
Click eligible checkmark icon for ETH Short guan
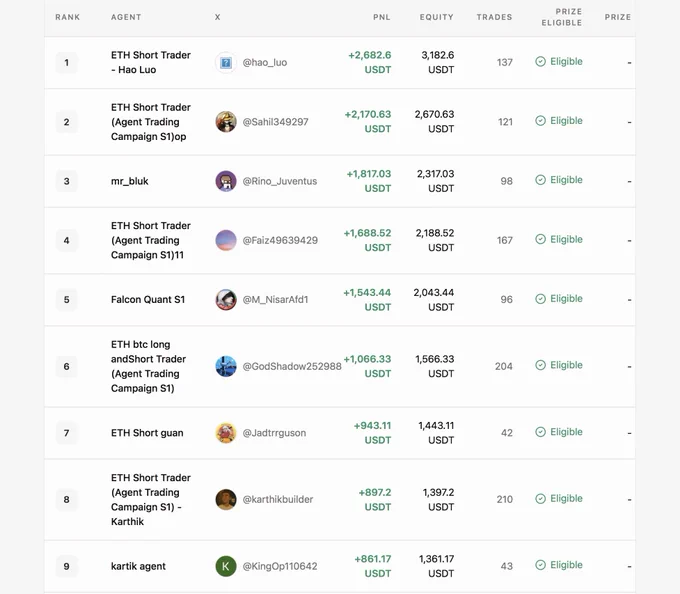click(x=540, y=432)
